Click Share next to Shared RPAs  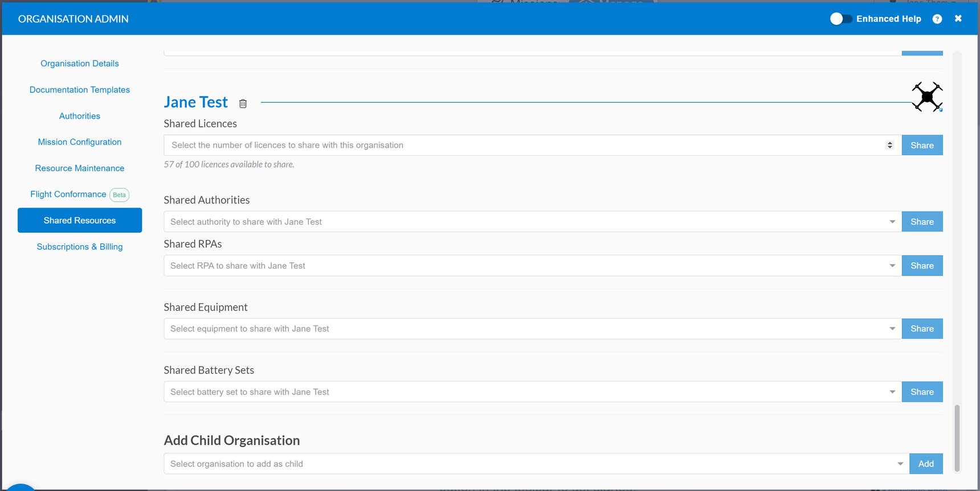tap(922, 265)
